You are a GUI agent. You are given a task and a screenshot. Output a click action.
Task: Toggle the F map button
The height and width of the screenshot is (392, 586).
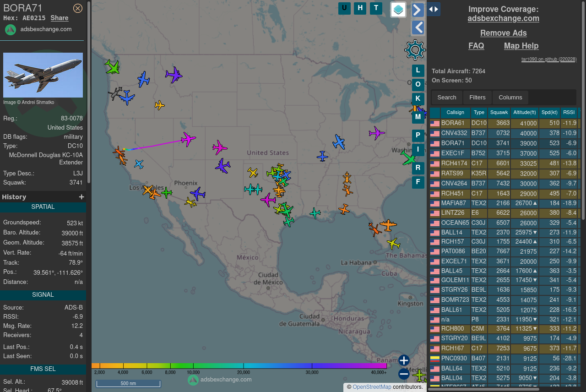pyautogui.click(x=418, y=182)
